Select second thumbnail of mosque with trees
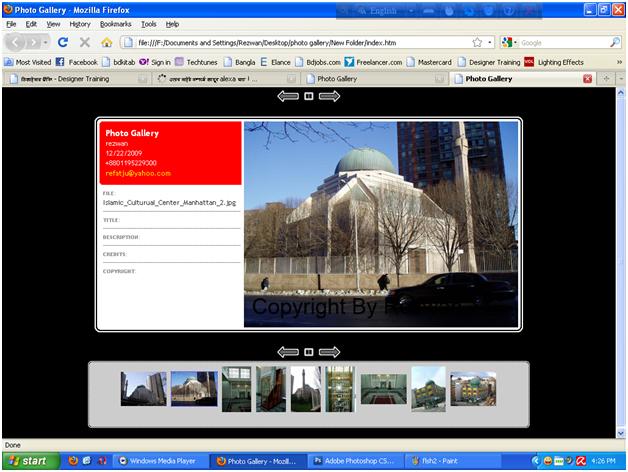Viewport: 628px width, 472px height. coord(194,389)
